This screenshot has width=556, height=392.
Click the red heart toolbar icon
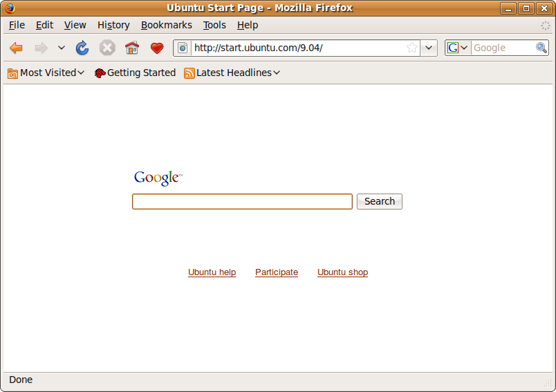[157, 48]
